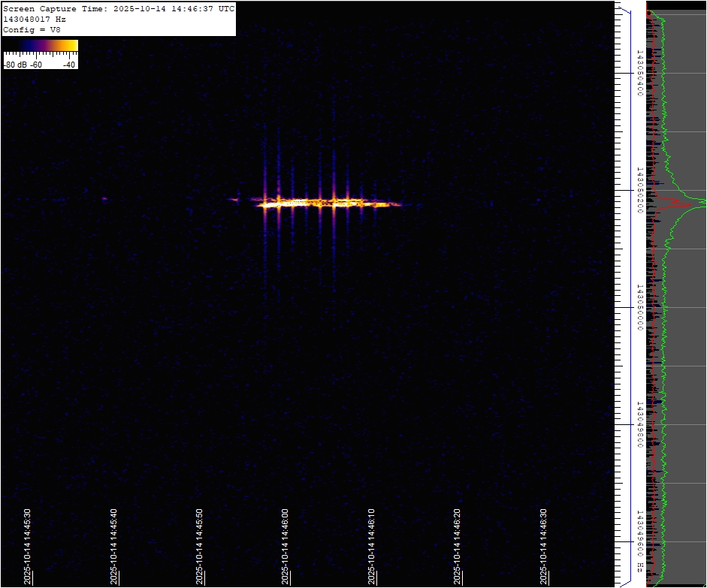Image resolution: width=707 pixels, height=588 pixels.
Task: Click the 143049800 frequency axis label
Action: pos(639,424)
